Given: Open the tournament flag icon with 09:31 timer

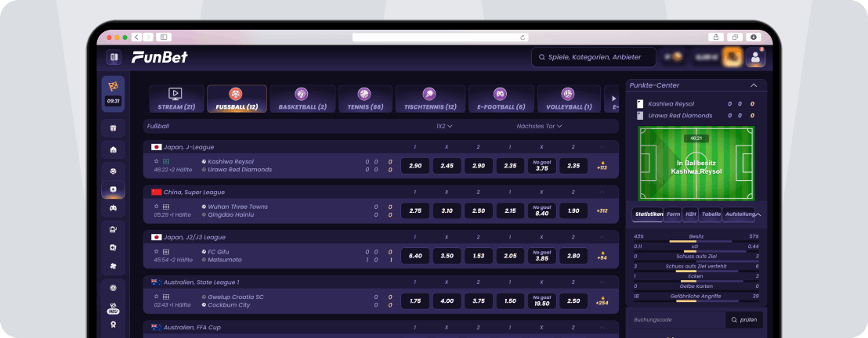Looking at the screenshot, I should coord(113,93).
